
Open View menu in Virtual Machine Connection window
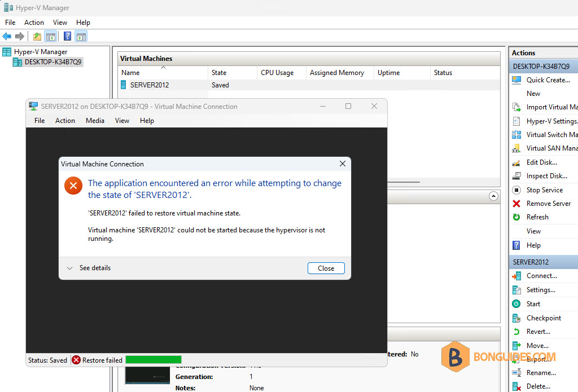(x=122, y=121)
